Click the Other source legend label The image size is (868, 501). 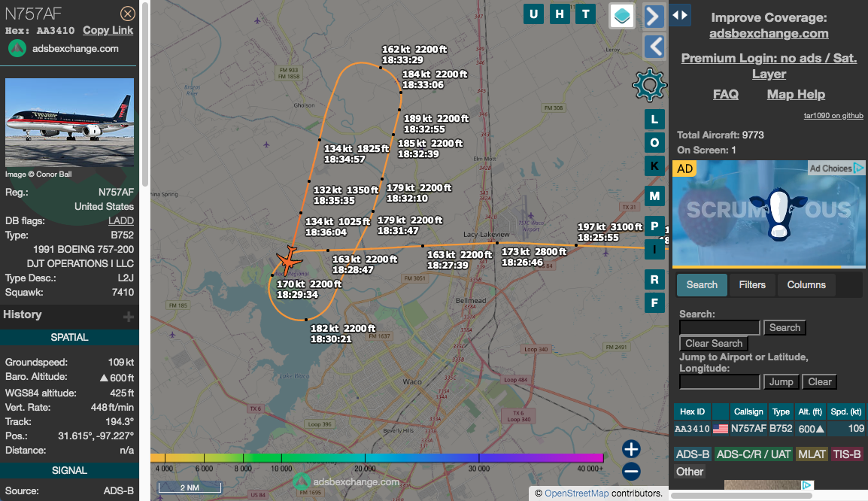(x=689, y=472)
